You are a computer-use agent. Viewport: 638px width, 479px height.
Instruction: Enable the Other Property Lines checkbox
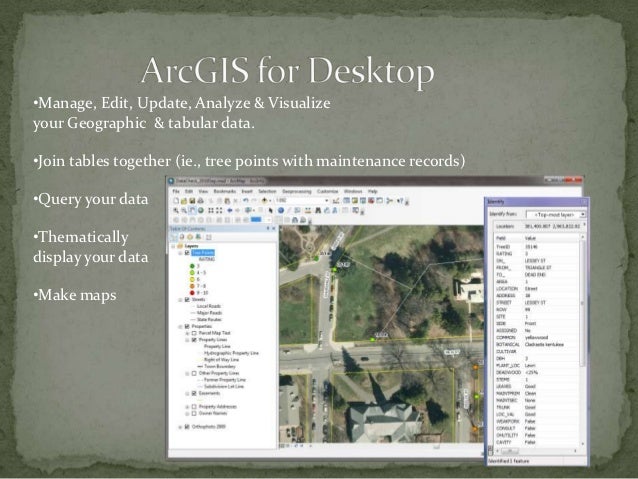coord(194,373)
